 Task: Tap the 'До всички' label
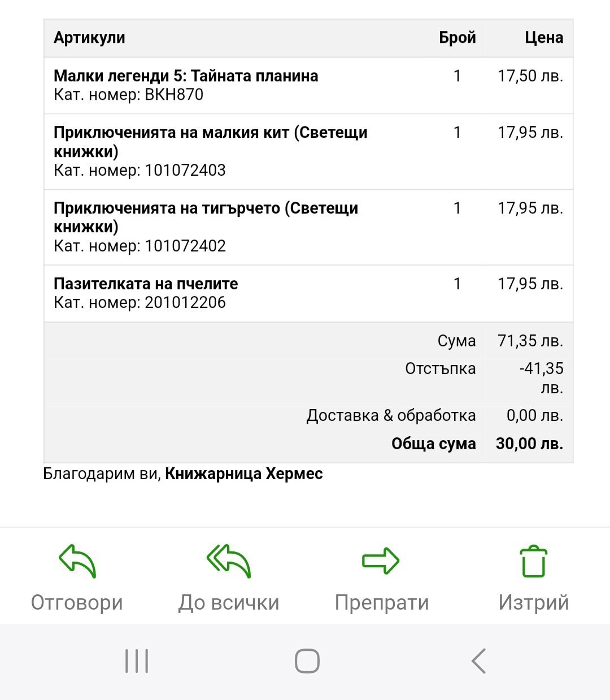point(229,603)
